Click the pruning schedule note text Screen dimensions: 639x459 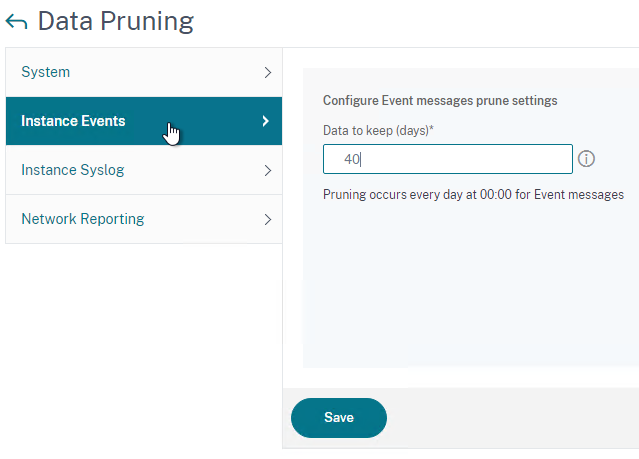(x=473, y=194)
